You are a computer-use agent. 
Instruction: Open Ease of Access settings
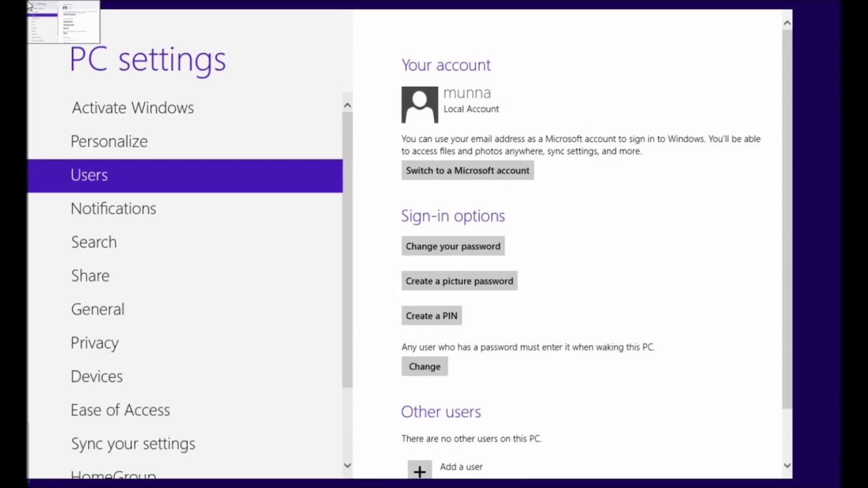120,410
